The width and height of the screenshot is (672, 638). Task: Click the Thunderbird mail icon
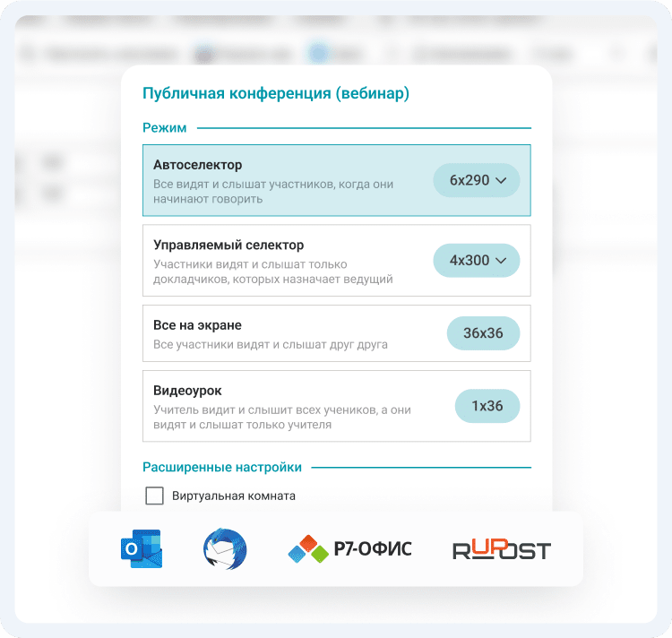point(225,549)
